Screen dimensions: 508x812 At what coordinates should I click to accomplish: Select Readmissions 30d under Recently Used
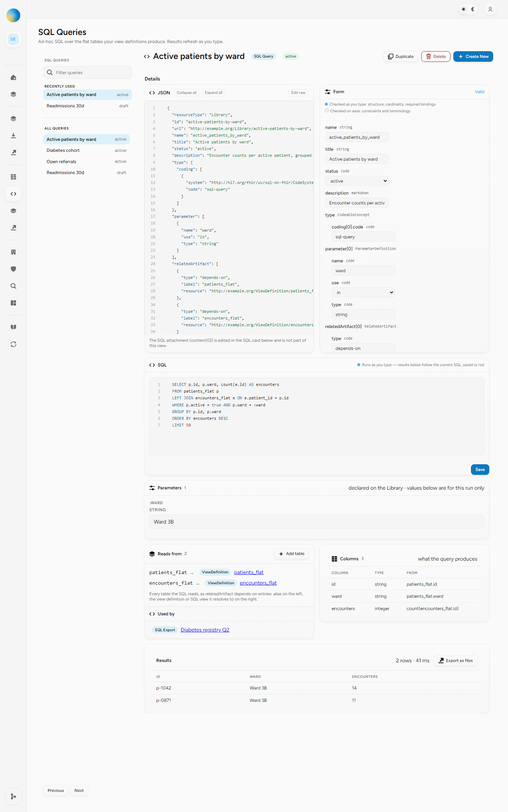tap(87, 106)
